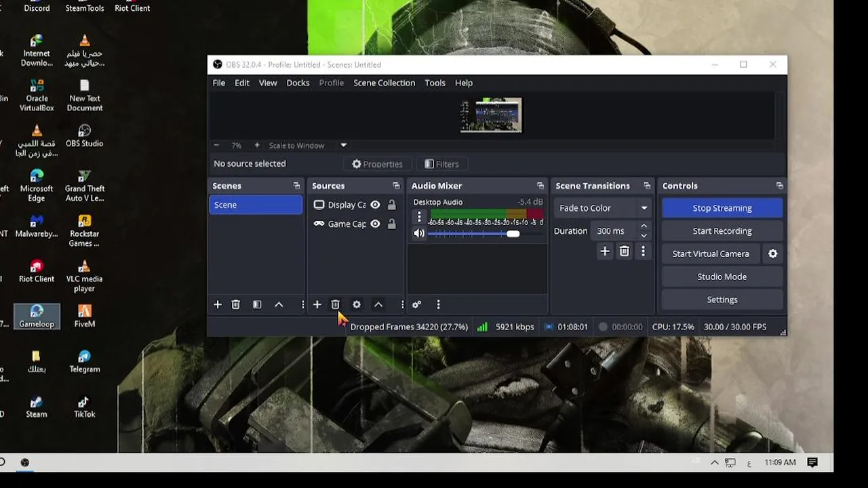This screenshot has height=488, width=868.
Task: Open the Docks menu
Action: [298, 83]
